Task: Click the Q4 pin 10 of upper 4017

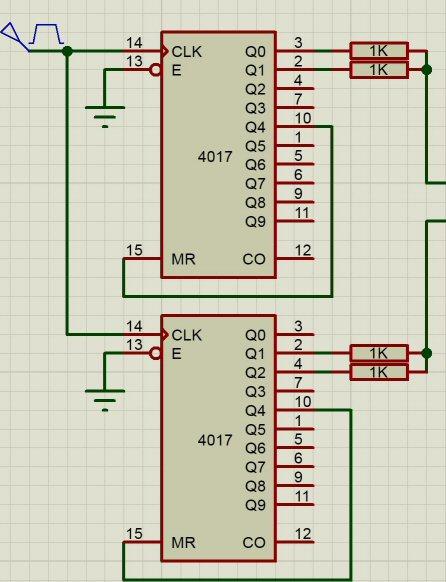Action: (x=295, y=127)
